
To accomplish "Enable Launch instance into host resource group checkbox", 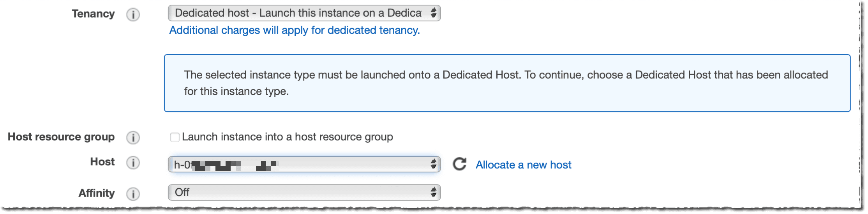I will point(175,137).
